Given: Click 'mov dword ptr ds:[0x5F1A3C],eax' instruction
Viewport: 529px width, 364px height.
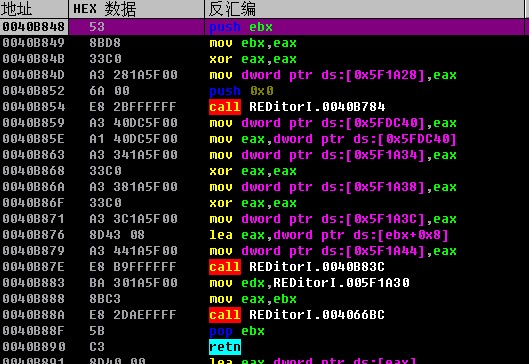Looking at the screenshot, I should pyautogui.click(x=333, y=219).
